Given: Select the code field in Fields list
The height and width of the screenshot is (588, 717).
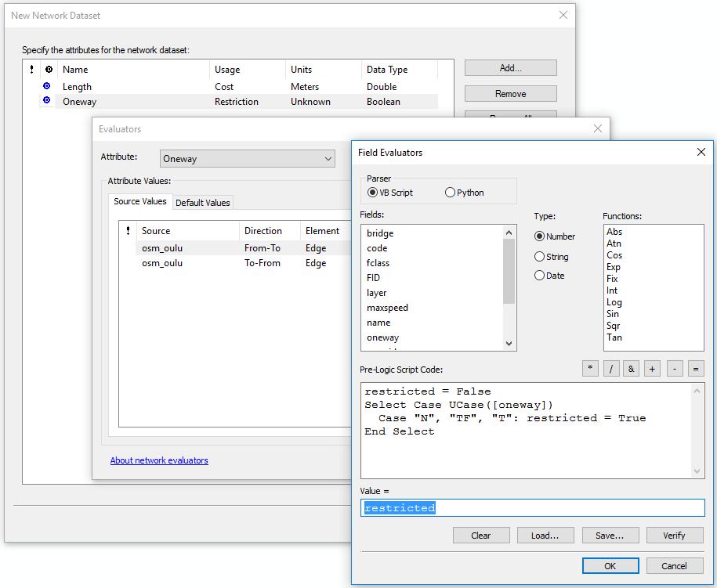Looking at the screenshot, I should coord(377,248).
